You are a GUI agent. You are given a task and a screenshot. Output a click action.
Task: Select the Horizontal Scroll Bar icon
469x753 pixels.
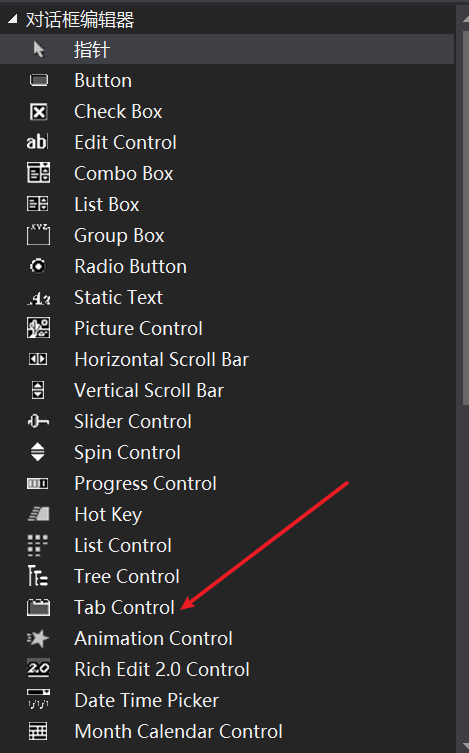tap(38, 359)
